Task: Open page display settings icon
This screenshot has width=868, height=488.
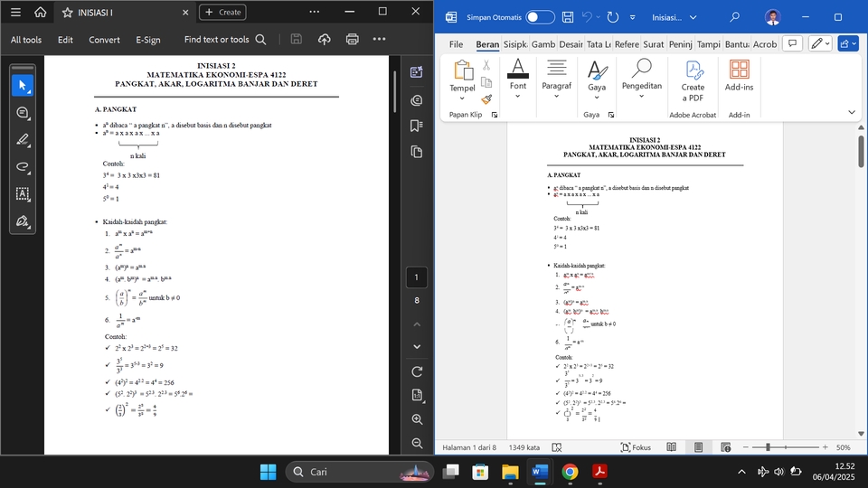Action: point(417,395)
